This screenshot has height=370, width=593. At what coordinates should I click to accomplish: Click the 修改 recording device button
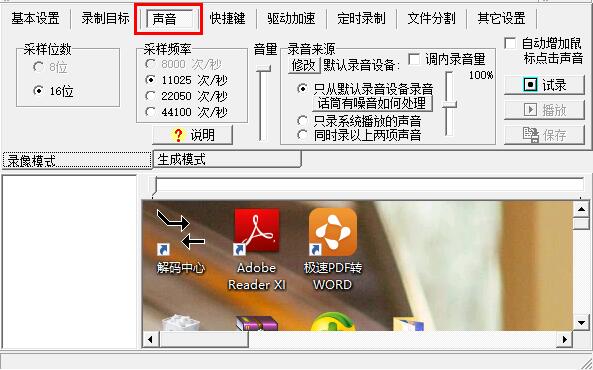point(304,65)
